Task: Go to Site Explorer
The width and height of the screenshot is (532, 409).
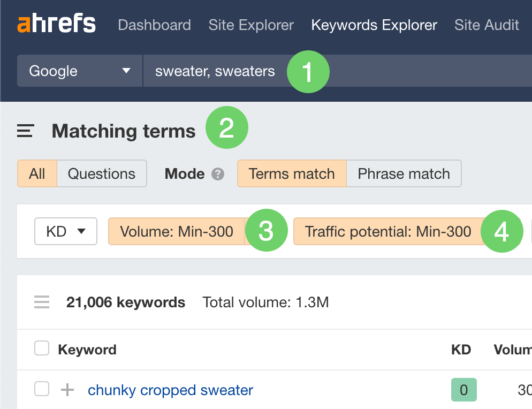Action: 251,25
